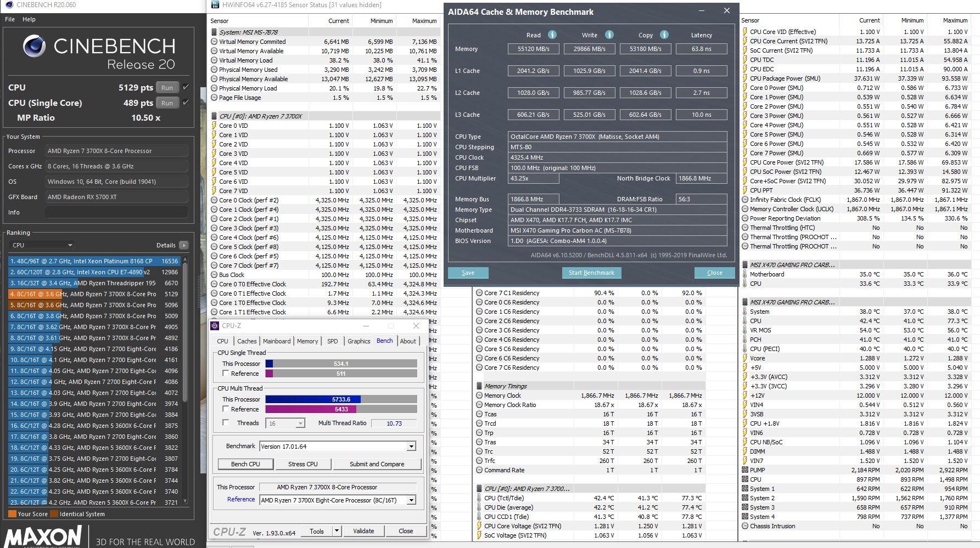Viewport: 980px width, 548px height.
Task: Run the CPU multi-core test
Action: pyautogui.click(x=167, y=88)
